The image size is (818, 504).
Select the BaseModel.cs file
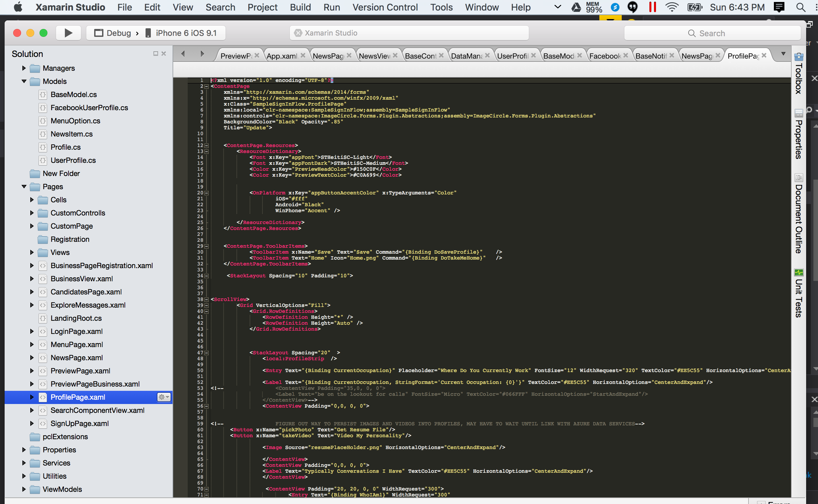[x=73, y=95]
